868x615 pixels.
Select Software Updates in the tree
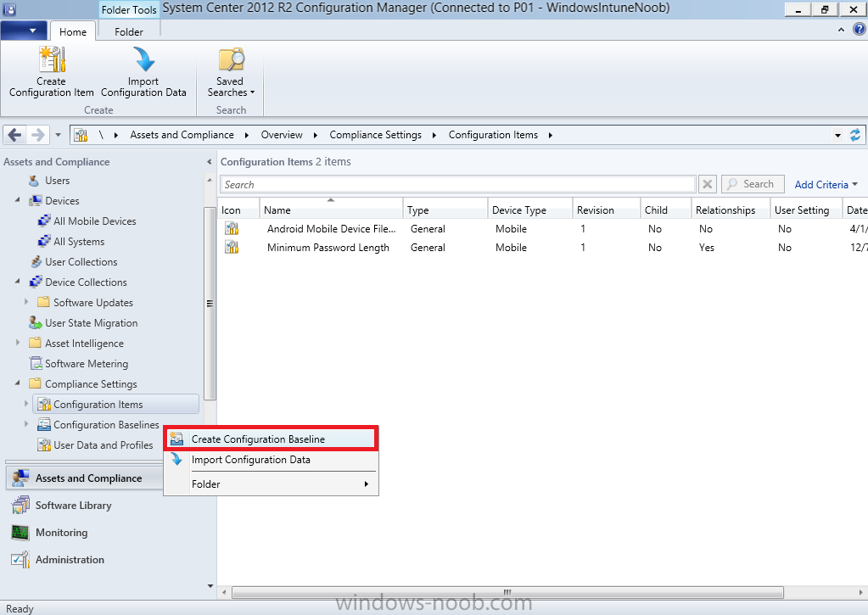click(93, 302)
